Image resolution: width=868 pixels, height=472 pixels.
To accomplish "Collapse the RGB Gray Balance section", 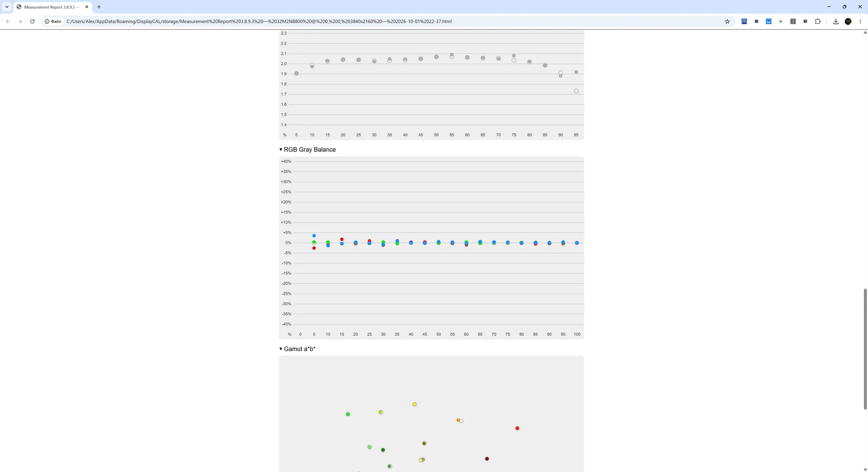I will [x=308, y=150].
